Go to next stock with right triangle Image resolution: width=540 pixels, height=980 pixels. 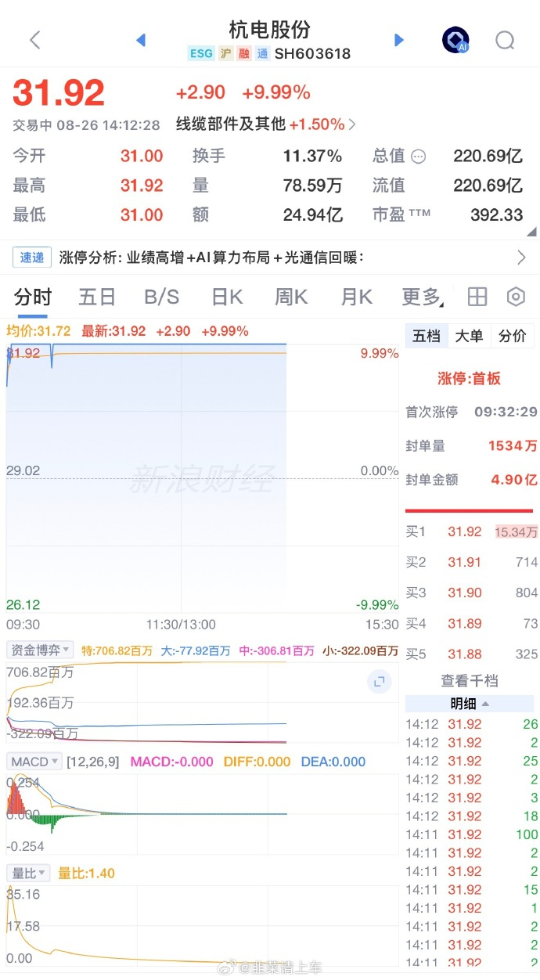click(x=399, y=40)
